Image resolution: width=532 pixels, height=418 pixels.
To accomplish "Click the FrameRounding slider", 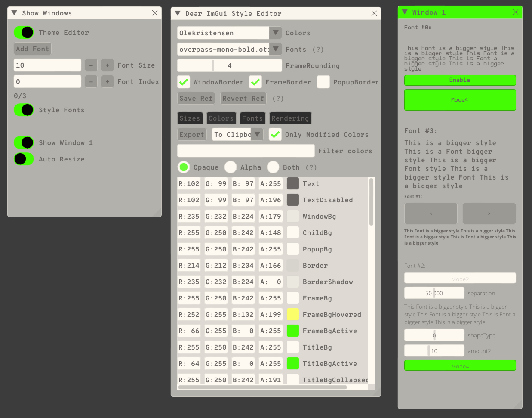I will pyautogui.click(x=230, y=65).
